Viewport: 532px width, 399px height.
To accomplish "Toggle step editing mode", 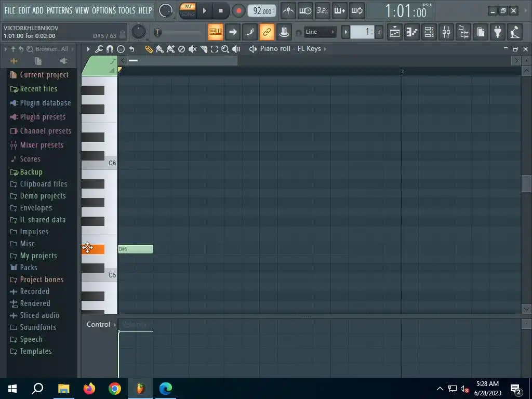I will (x=250, y=32).
